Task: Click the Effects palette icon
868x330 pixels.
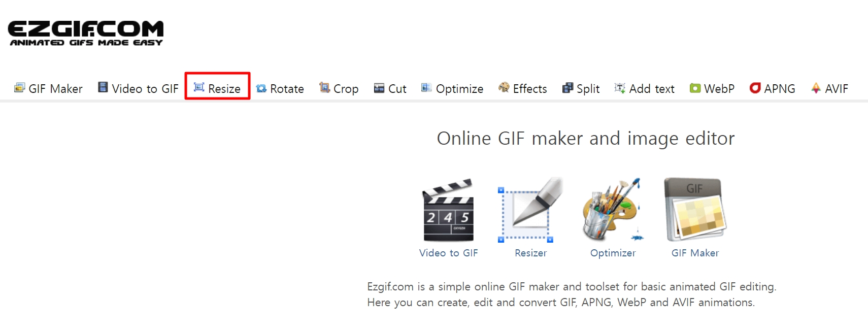Action: [504, 87]
